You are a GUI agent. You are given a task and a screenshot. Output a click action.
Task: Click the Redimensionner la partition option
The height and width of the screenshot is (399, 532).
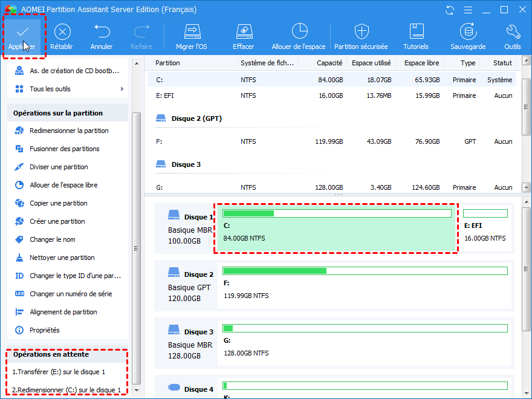click(x=69, y=131)
